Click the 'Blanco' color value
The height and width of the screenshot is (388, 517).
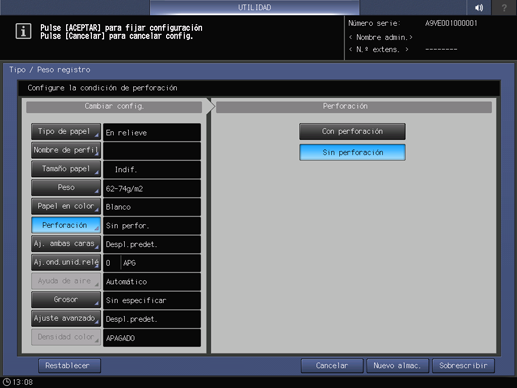tap(152, 207)
